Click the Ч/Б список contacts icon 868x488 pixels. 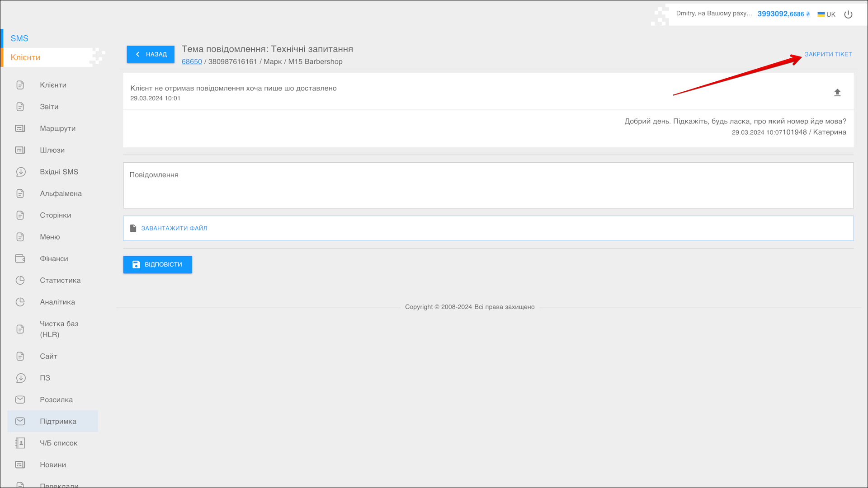coord(20,443)
